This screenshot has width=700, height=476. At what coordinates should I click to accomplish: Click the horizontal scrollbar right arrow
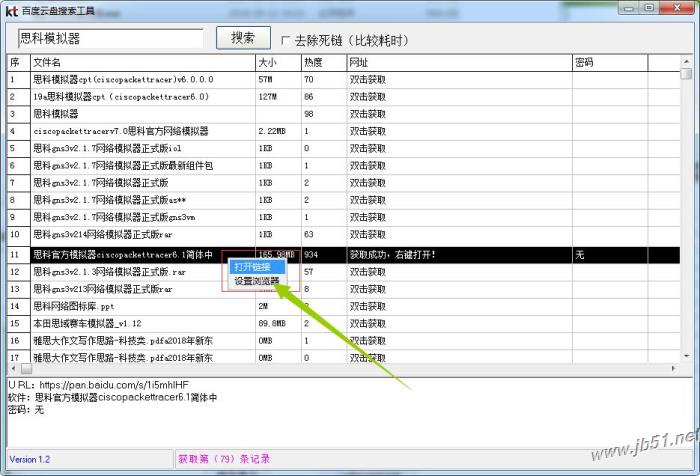pyautogui.click(x=673, y=368)
